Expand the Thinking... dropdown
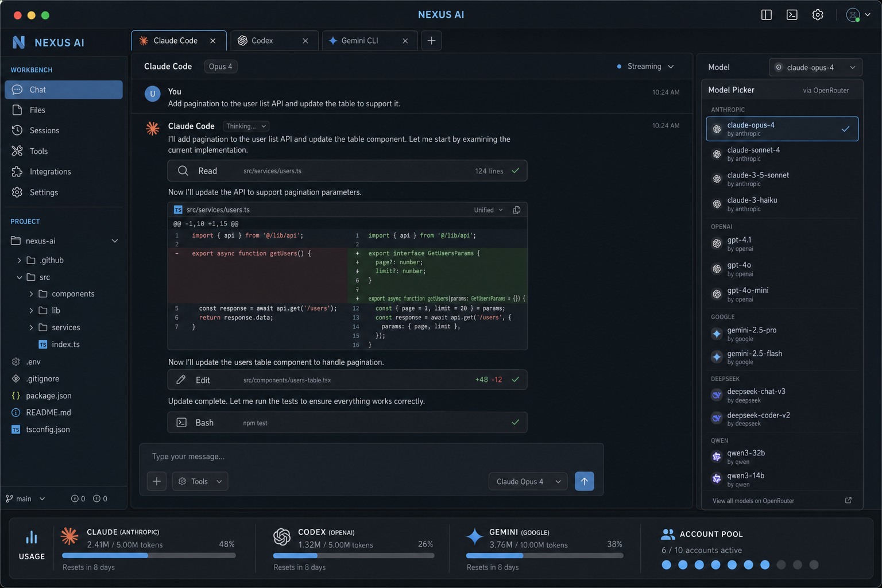Image resolution: width=882 pixels, height=588 pixels. pyautogui.click(x=246, y=126)
